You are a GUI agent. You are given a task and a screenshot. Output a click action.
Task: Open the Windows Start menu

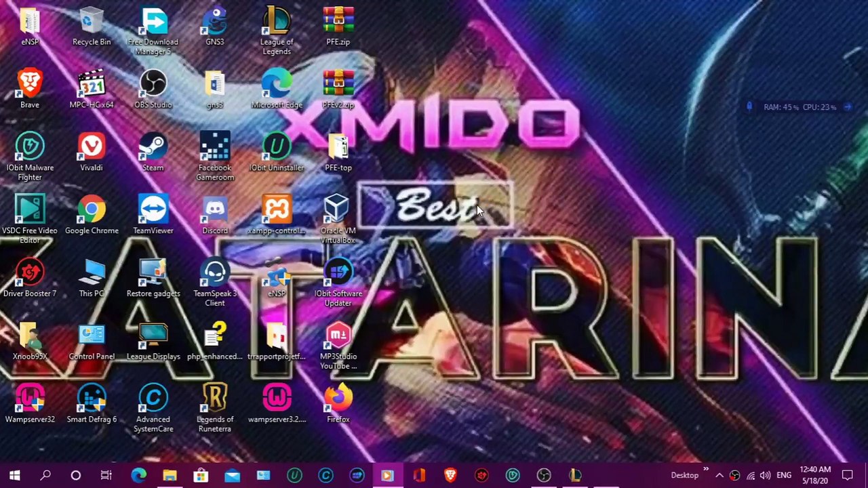14,475
